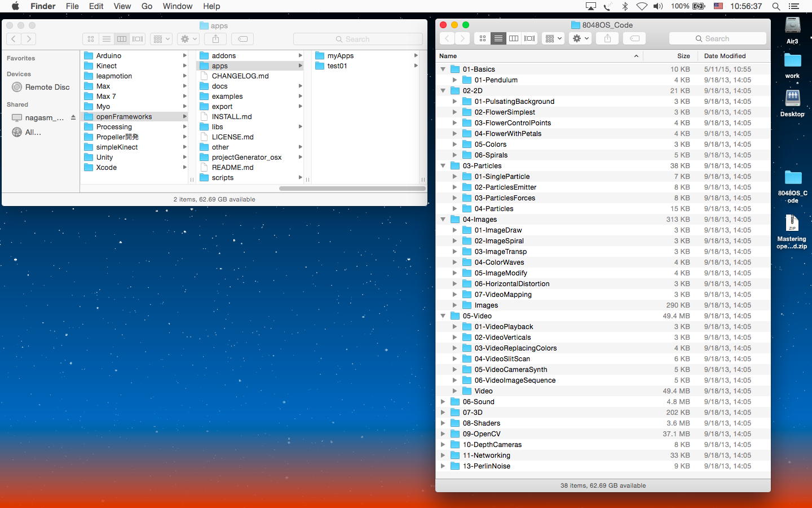Screen dimensions: 812x508
Task: Open the Arrange dropdown in 8048OS_Code toolbar
Action: (553, 38)
